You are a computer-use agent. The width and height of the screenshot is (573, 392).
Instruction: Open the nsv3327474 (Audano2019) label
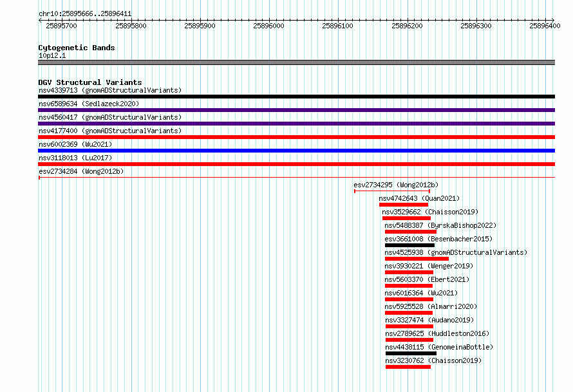coord(430,320)
